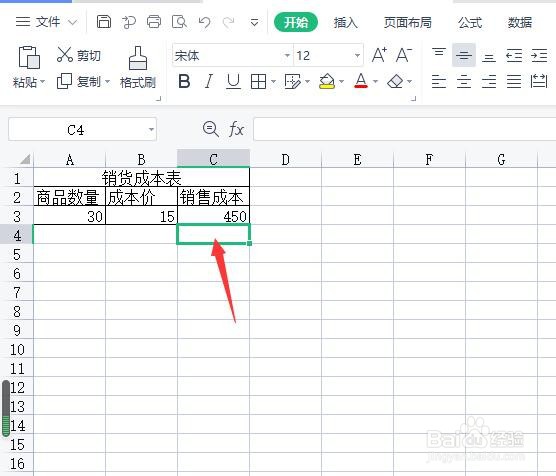Align text right
The width and height of the screenshot is (556, 476).
tap(489, 82)
